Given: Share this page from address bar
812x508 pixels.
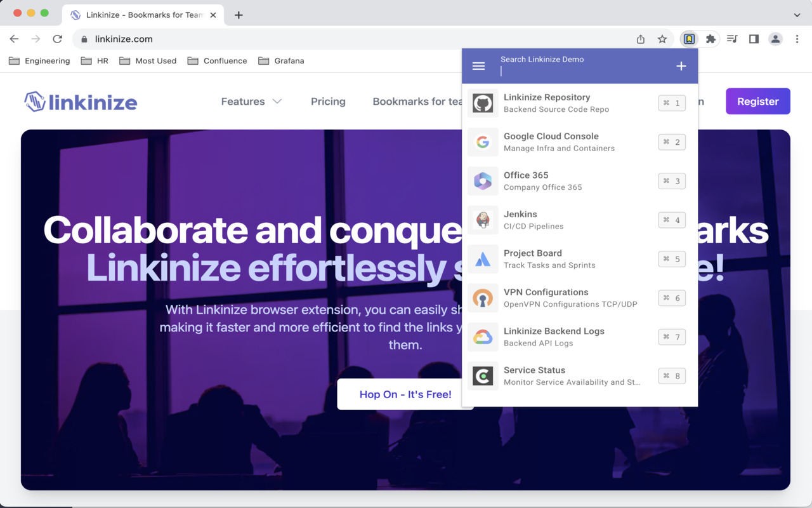Looking at the screenshot, I should click(x=641, y=39).
